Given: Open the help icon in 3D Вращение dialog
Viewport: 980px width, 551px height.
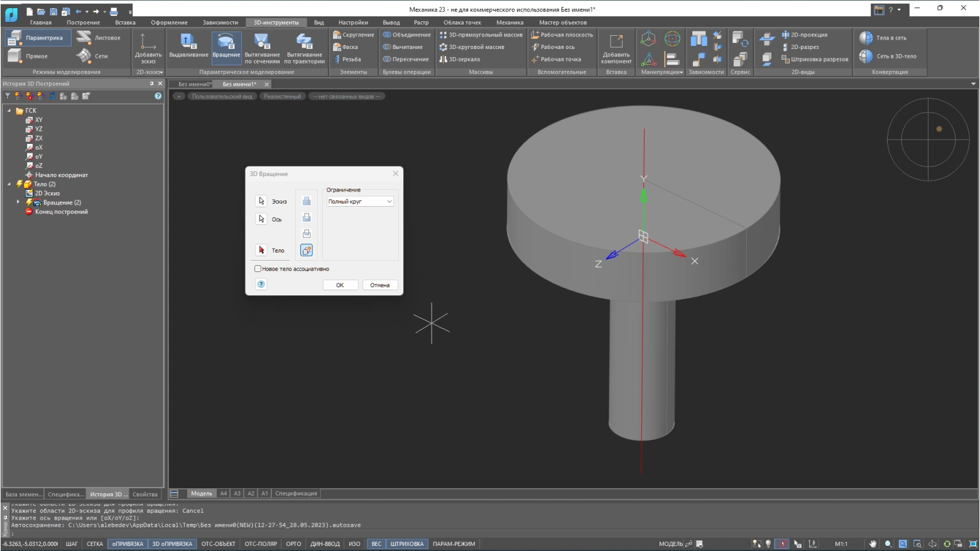Looking at the screenshot, I should (261, 285).
